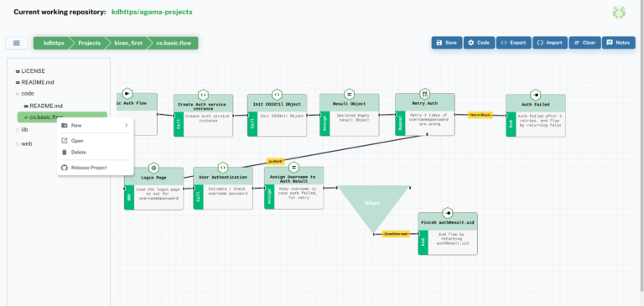Click the Import button

click(550, 43)
